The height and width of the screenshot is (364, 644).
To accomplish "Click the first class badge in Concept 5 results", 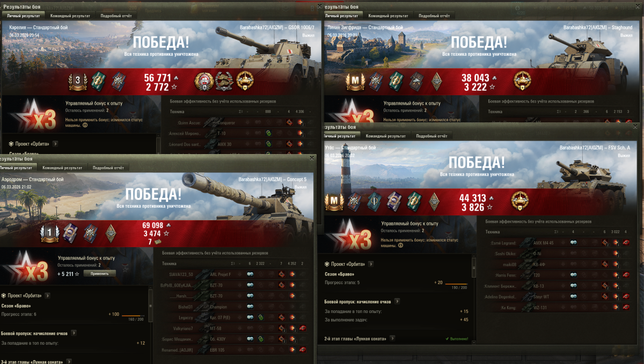I will tap(49, 232).
